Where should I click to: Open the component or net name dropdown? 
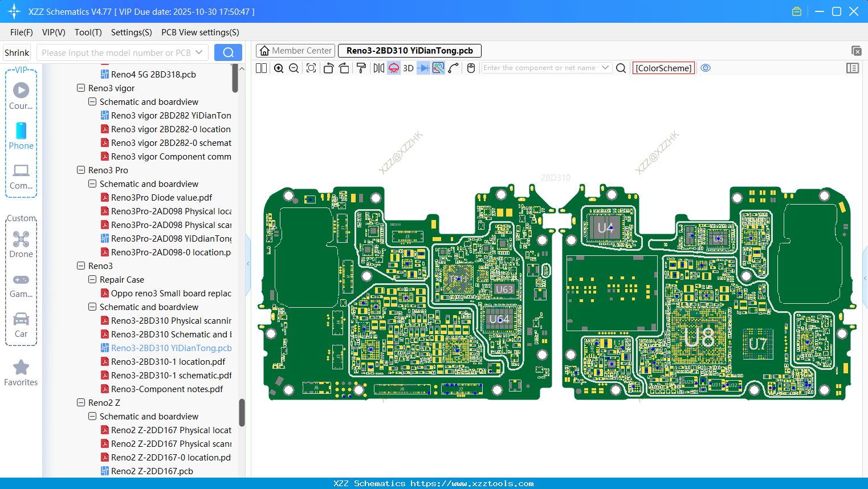(x=605, y=68)
